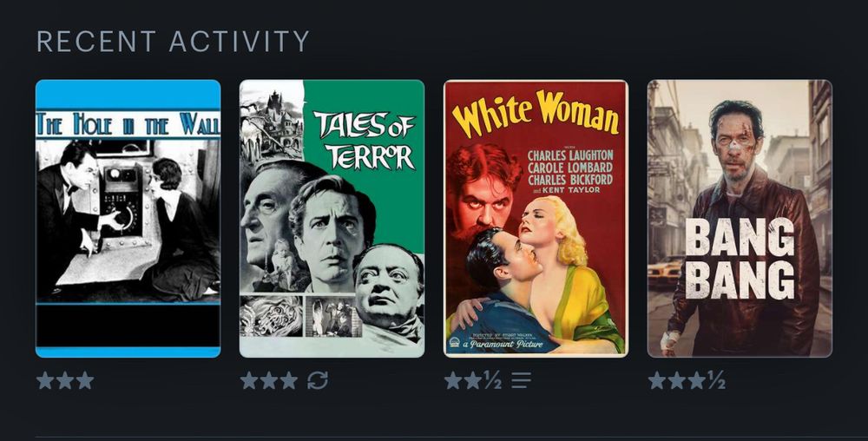
Task: Click the Paramount logo on White Woman poster
Action: tap(454, 344)
